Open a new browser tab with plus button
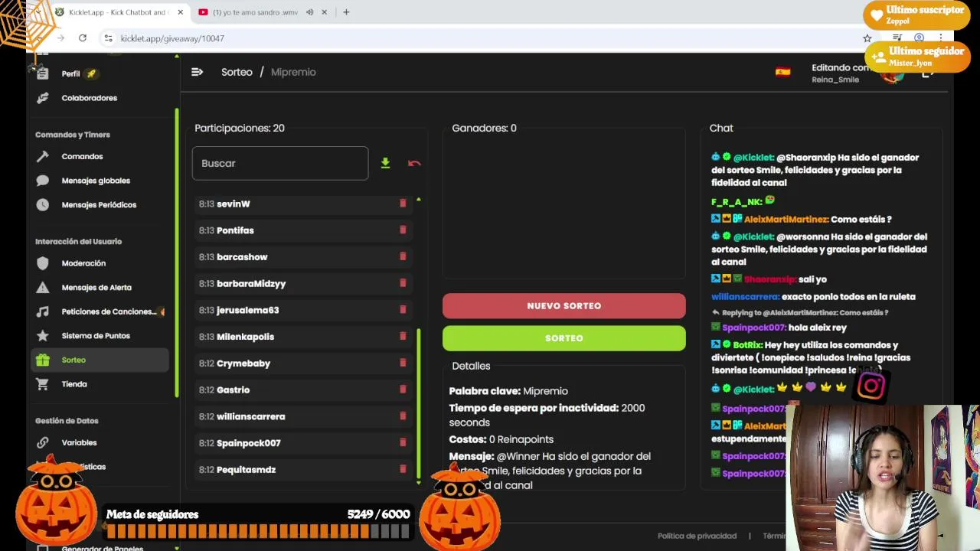980x551 pixels. pyautogui.click(x=346, y=12)
